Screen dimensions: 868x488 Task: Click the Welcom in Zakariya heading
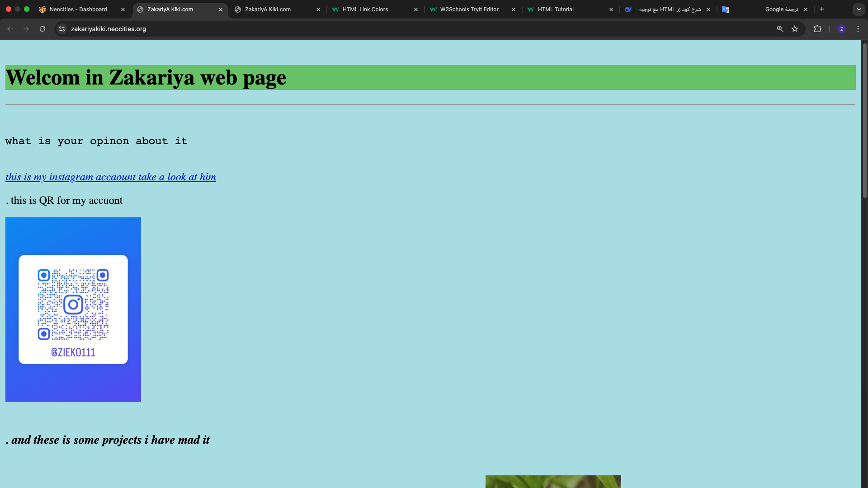(146, 78)
